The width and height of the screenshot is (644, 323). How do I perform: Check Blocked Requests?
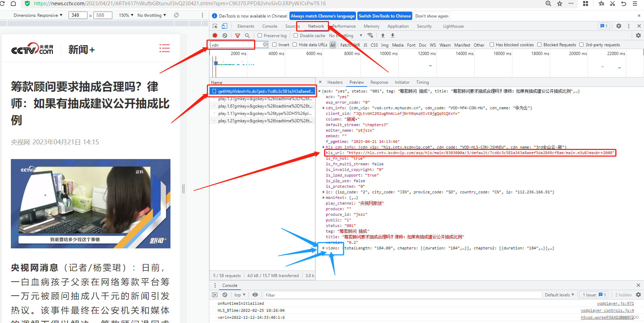[x=539, y=44]
